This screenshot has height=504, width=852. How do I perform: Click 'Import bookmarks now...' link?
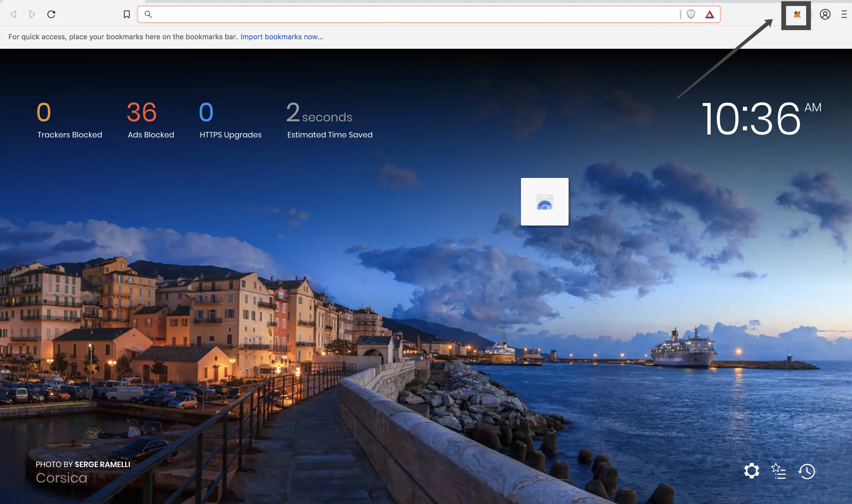(282, 37)
